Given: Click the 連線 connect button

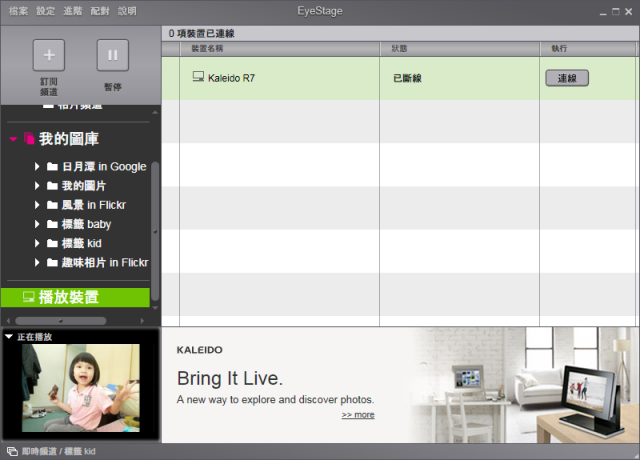Looking at the screenshot, I should click(567, 78).
